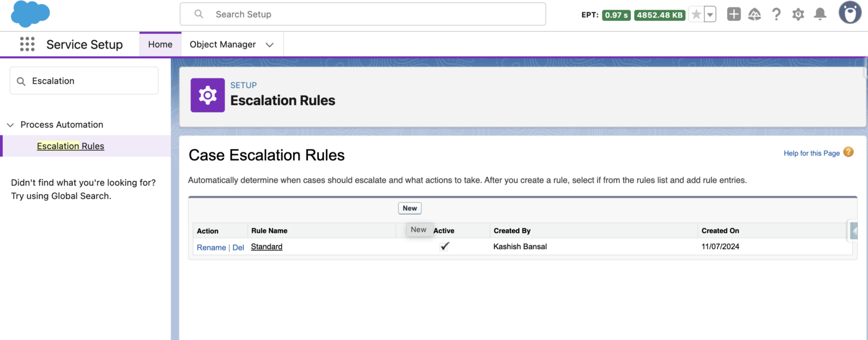This screenshot has height=340, width=868.
Task: Open the Trailhead cloud upload icon
Action: 755,14
